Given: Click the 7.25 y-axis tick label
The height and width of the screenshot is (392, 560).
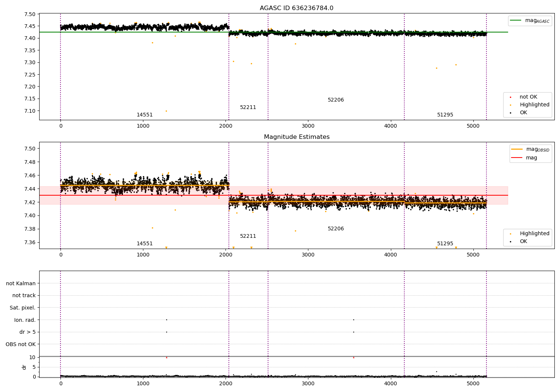Looking at the screenshot, I should click(29, 75).
